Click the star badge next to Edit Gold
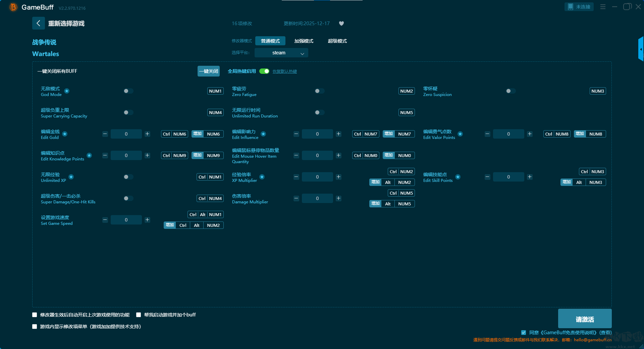This screenshot has width=644, height=349. pos(65,134)
